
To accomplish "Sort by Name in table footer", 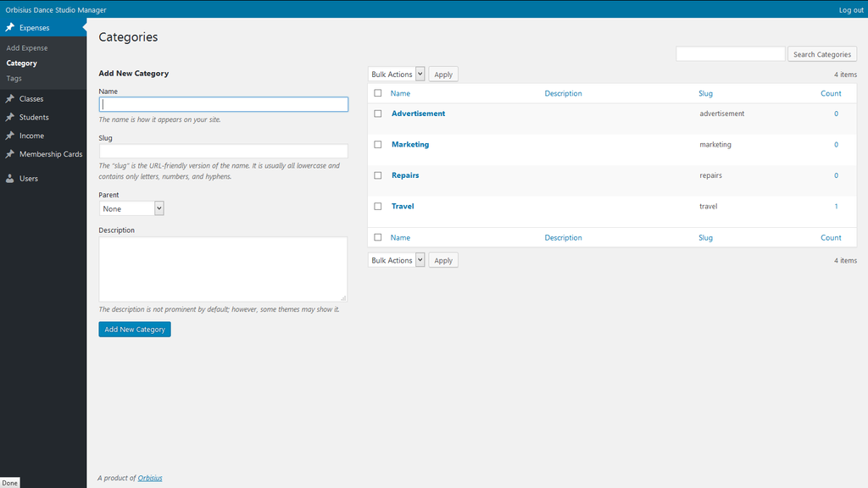I will pyautogui.click(x=400, y=238).
